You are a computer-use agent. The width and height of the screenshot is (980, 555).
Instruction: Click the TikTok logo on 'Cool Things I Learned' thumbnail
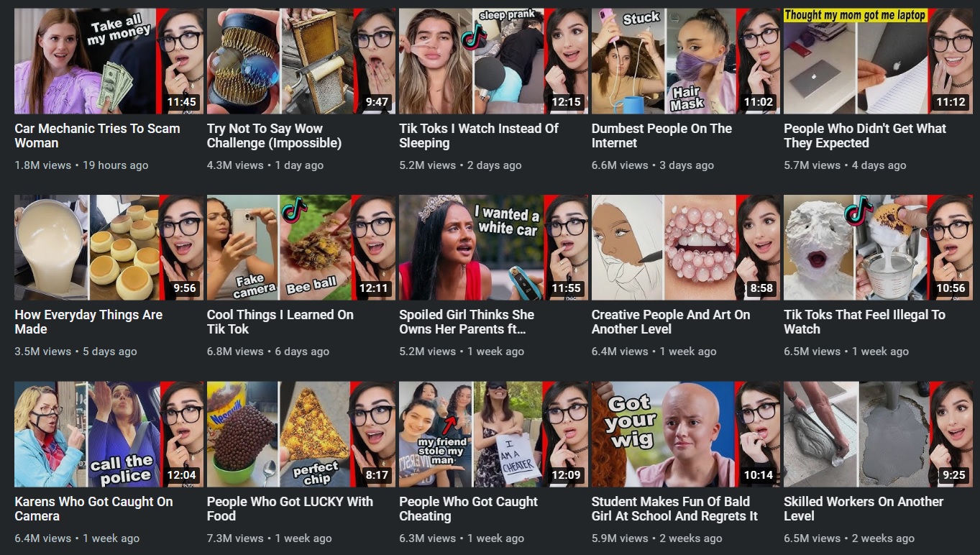(294, 210)
